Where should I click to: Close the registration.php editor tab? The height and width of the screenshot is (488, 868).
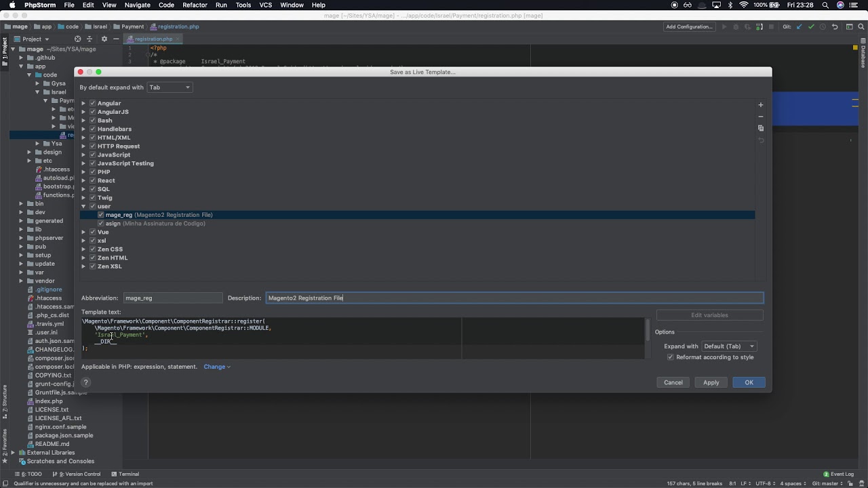point(178,39)
